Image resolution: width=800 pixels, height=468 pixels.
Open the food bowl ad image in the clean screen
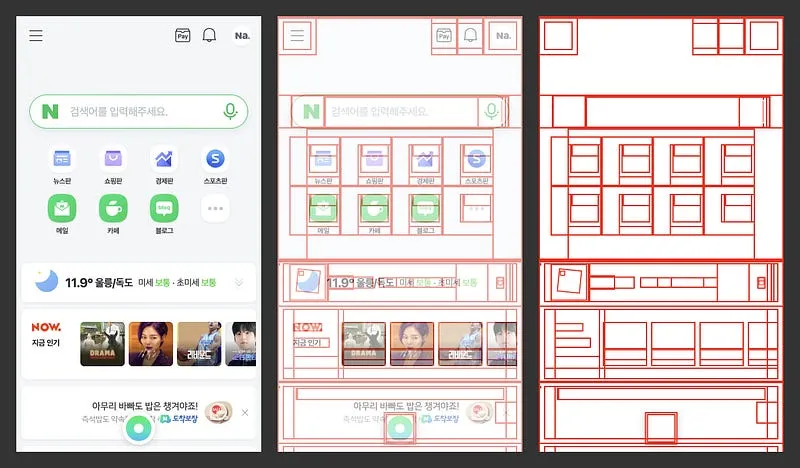coord(218,412)
